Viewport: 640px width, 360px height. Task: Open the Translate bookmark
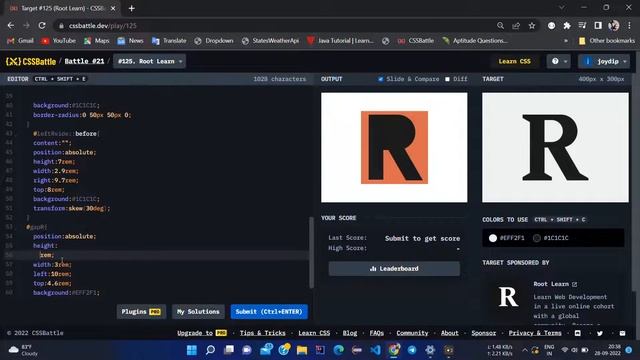click(x=169, y=41)
